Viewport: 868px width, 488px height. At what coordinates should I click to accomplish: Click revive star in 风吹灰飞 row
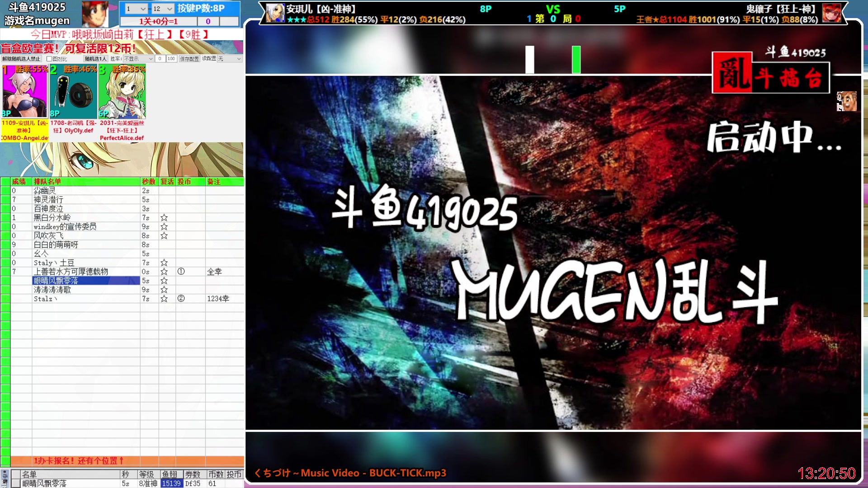pos(164,236)
